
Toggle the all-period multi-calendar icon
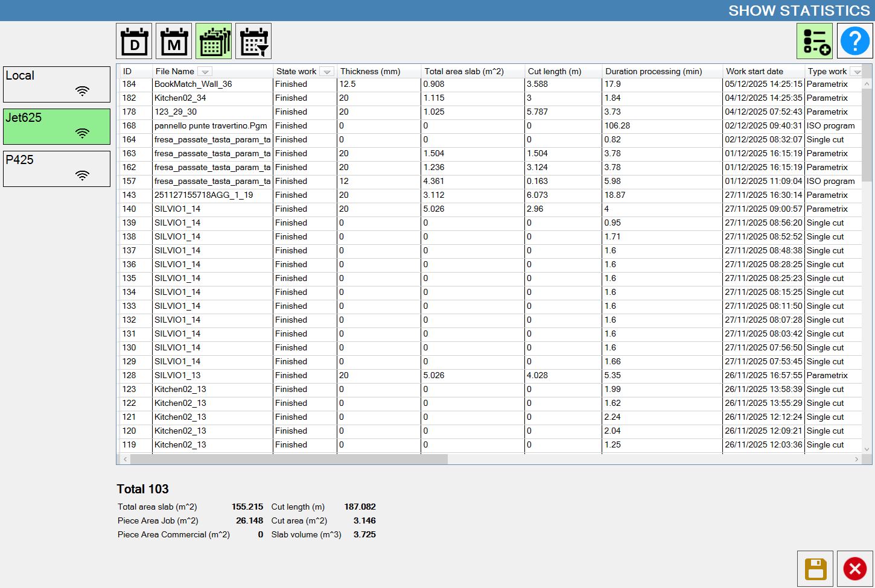tap(214, 41)
